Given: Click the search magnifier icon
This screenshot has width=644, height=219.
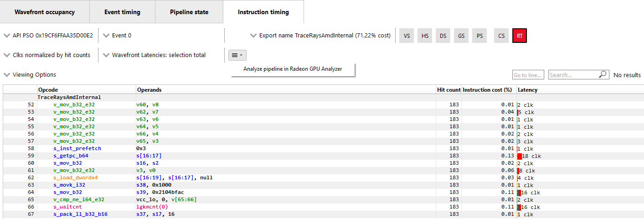Looking at the screenshot, I should pos(603,75).
